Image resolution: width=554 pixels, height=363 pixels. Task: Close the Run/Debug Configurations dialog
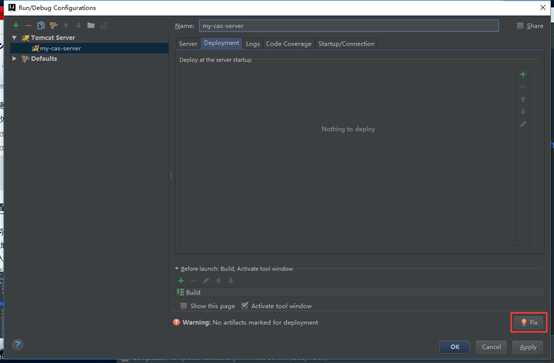point(543,7)
